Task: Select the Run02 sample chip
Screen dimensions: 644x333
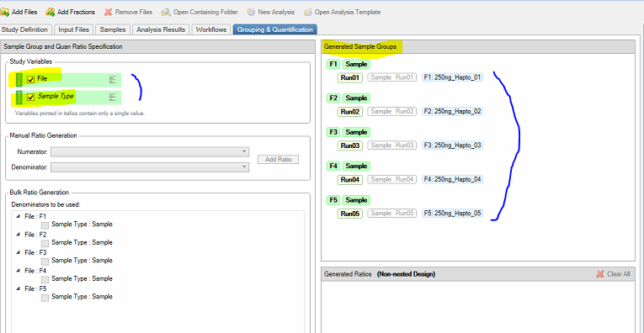Action: point(350,112)
